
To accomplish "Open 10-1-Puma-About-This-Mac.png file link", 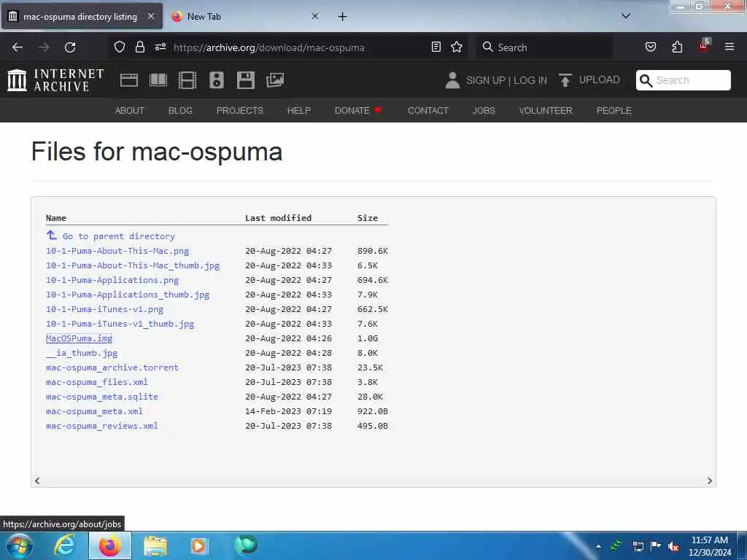I will 117,251.
